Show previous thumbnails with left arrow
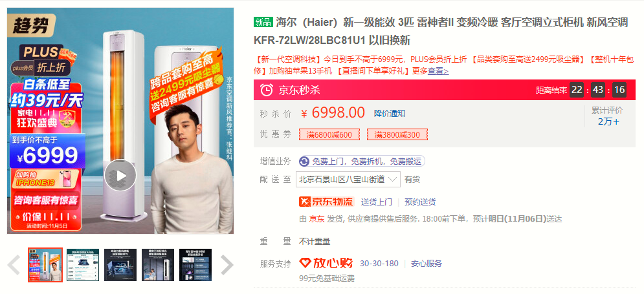 point(14,265)
